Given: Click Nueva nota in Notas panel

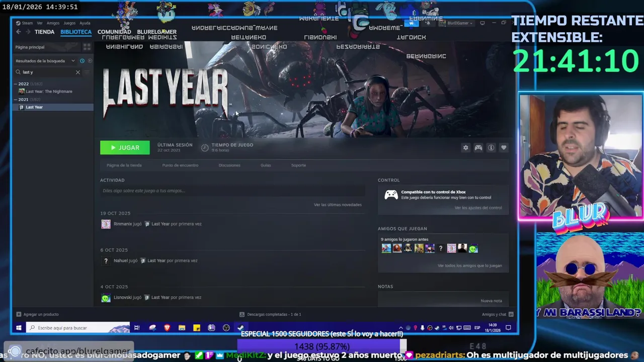Looking at the screenshot, I should (491, 301).
